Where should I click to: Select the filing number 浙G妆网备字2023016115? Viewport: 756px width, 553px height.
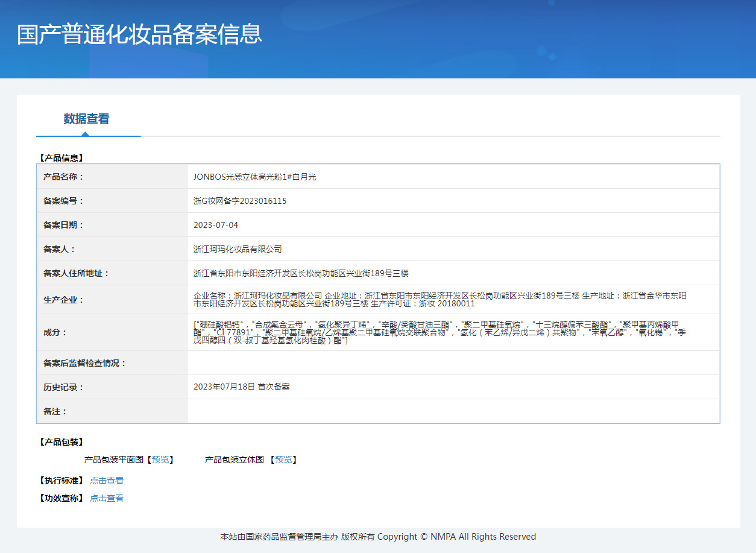(x=240, y=201)
